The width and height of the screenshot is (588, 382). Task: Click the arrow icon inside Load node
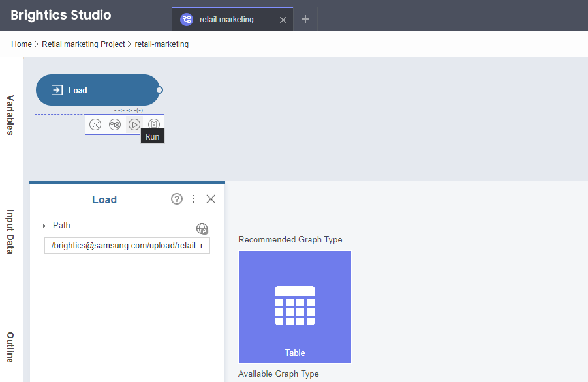(57, 90)
